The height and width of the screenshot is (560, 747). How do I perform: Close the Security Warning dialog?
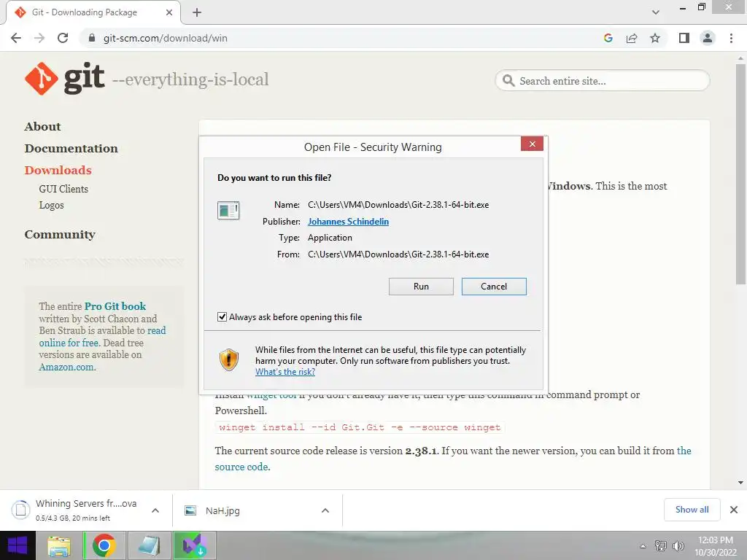532,144
